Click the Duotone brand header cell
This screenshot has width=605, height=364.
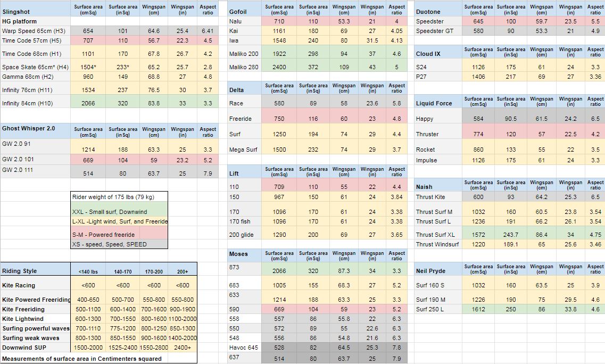point(438,9)
